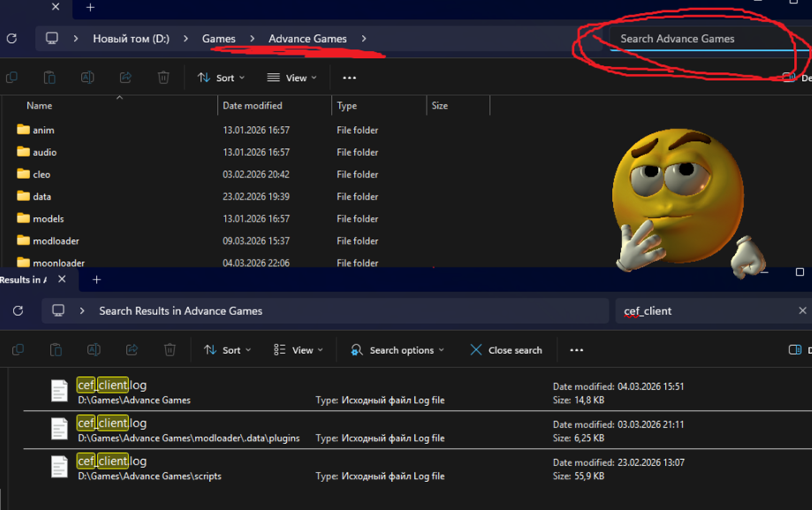
Task: Expand the chevron after Advance Games in the breadcrumb
Action: (x=364, y=39)
